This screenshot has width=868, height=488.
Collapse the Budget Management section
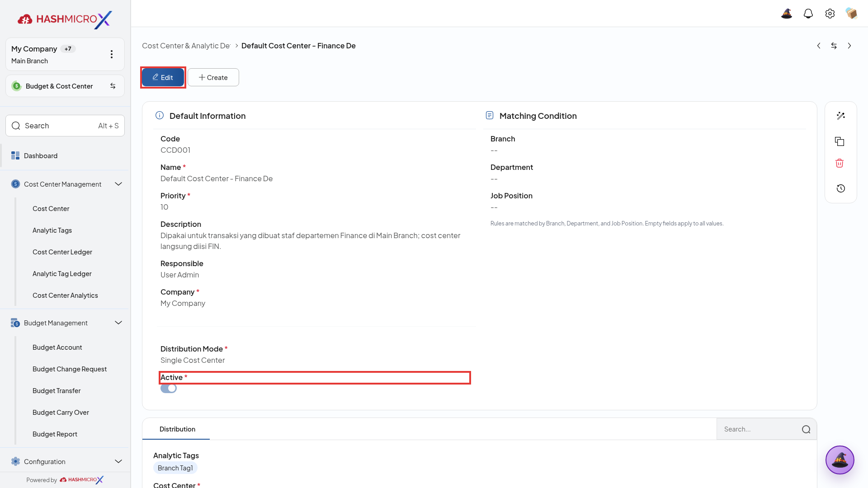118,323
